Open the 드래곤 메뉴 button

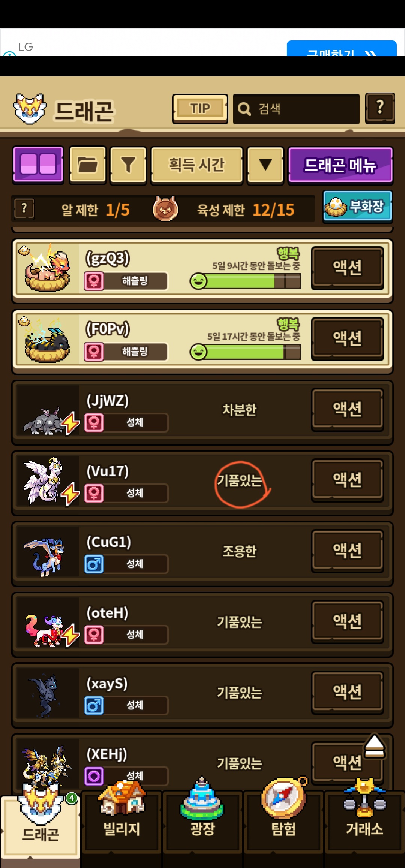340,165
